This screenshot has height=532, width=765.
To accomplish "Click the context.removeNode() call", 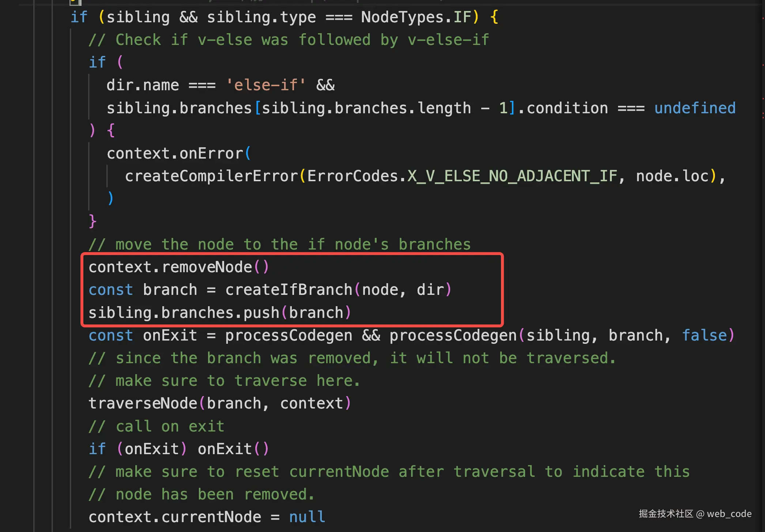I will point(178,267).
